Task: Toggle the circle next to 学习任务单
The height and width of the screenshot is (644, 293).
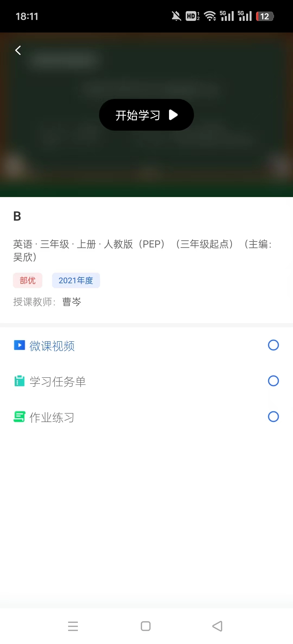Action: (273, 381)
